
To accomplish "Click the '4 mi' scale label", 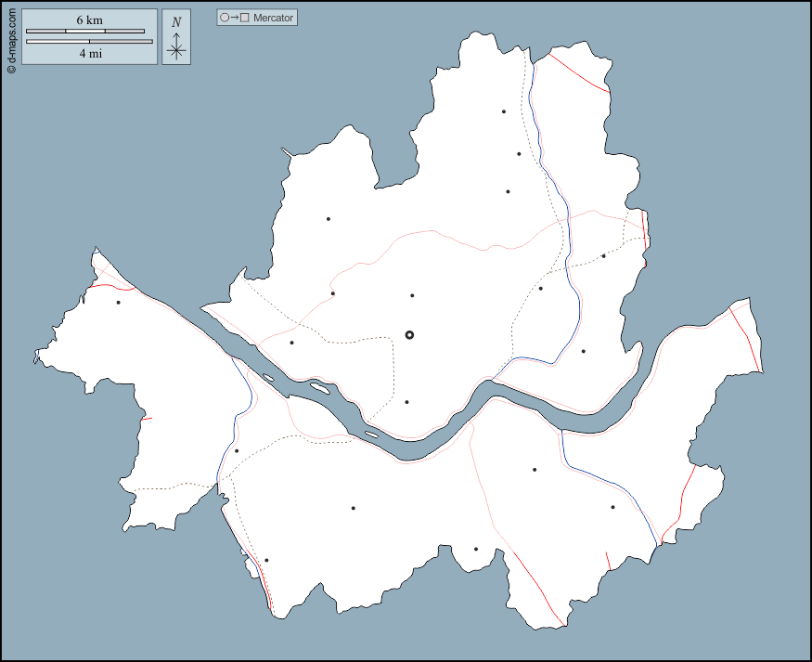I will pos(89,55).
